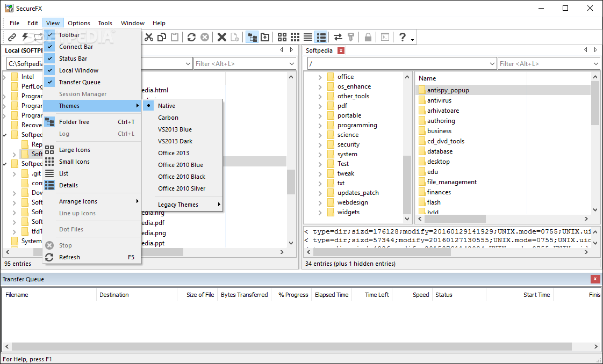
Task: Expand the office folder in remote tree
Action: pyautogui.click(x=320, y=77)
